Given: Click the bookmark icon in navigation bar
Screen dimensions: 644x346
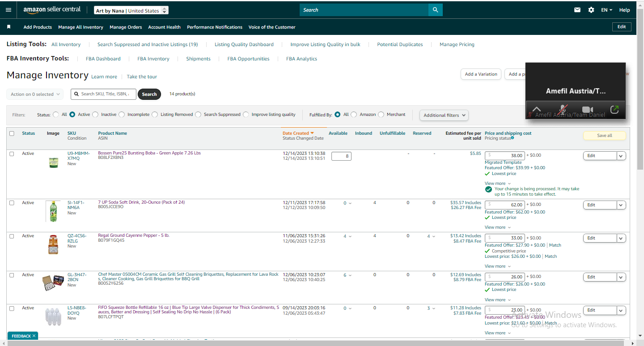Looking at the screenshot, I should click(8, 27).
